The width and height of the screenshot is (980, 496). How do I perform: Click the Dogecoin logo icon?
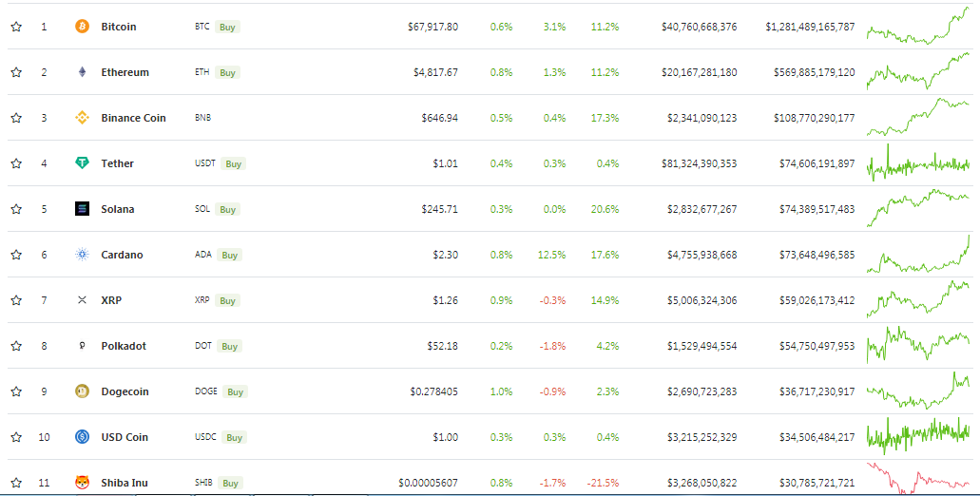click(x=82, y=391)
